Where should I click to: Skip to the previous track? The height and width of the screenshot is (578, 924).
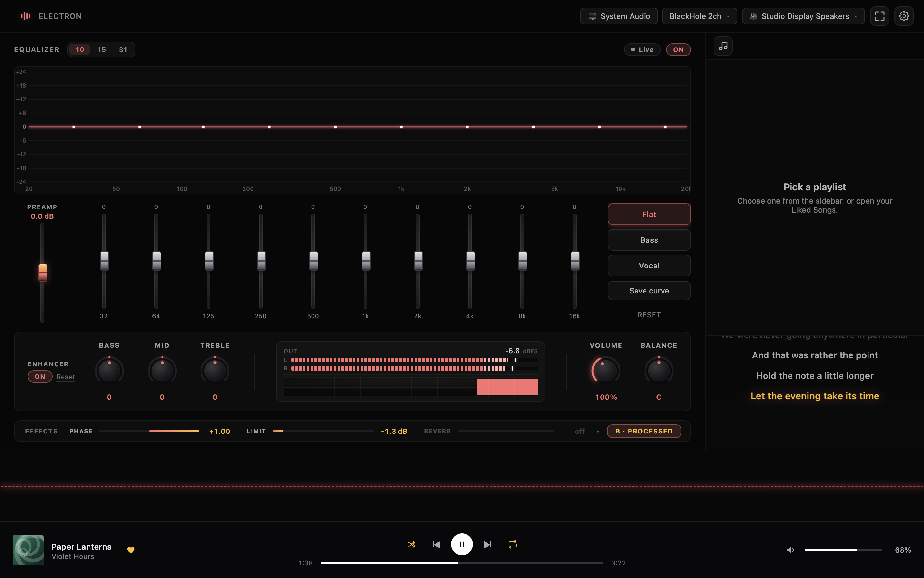(x=436, y=544)
